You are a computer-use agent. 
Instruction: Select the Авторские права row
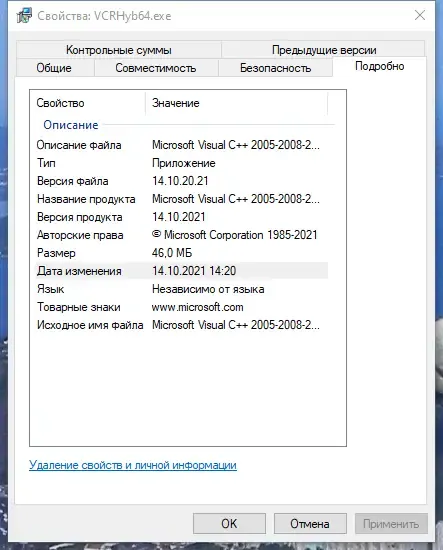(x=182, y=235)
